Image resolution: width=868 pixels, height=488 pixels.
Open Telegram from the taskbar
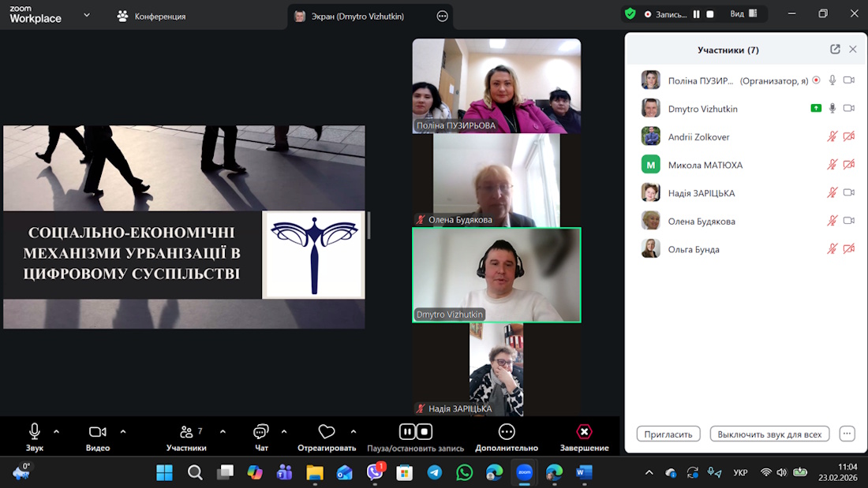coord(435,472)
